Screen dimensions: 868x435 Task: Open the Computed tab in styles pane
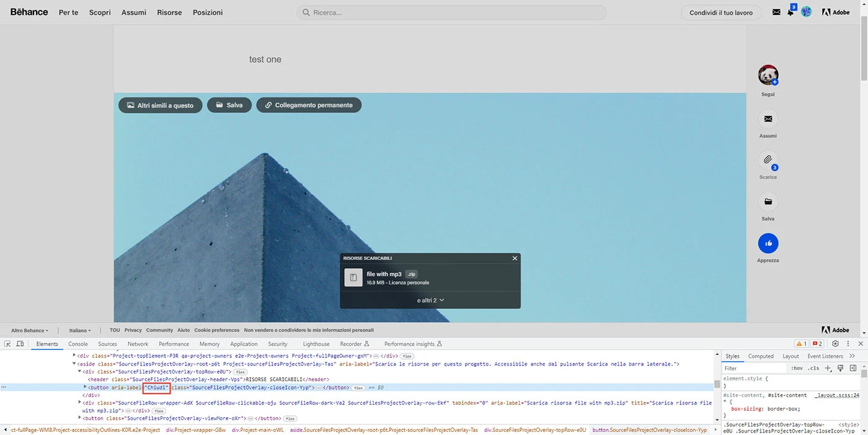coord(761,356)
